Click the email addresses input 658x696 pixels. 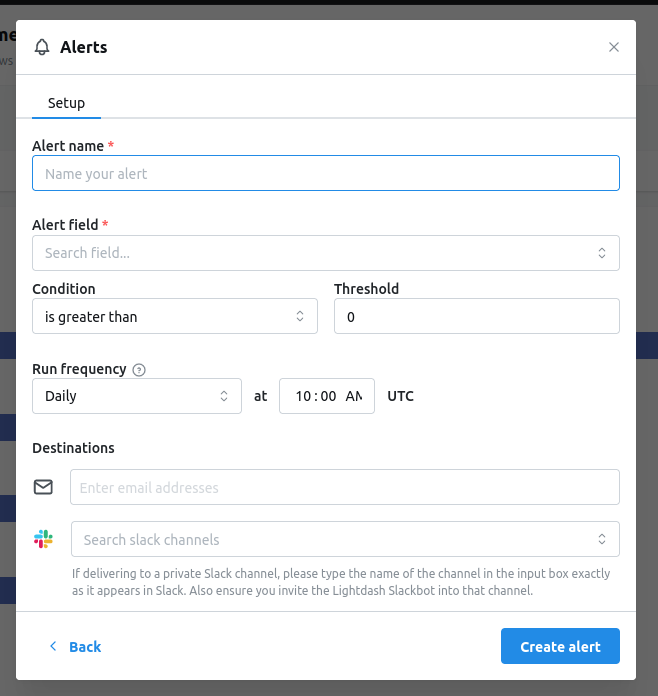(x=345, y=487)
